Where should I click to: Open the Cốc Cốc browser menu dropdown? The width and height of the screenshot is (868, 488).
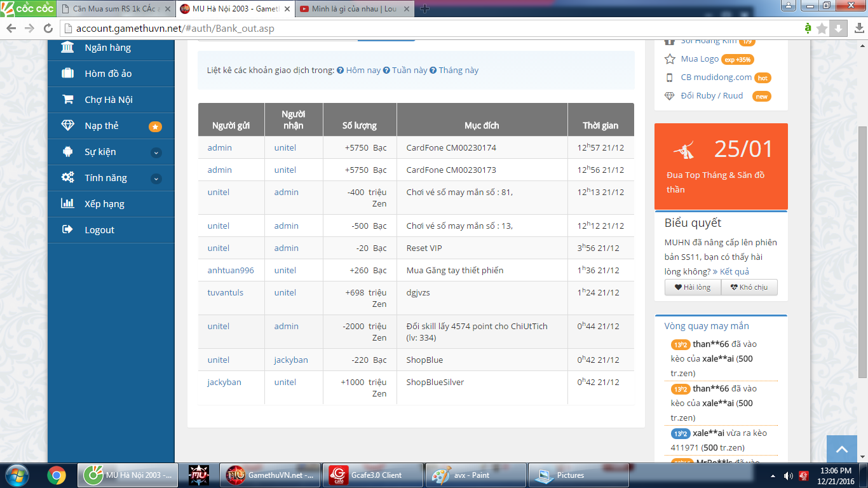point(26,8)
